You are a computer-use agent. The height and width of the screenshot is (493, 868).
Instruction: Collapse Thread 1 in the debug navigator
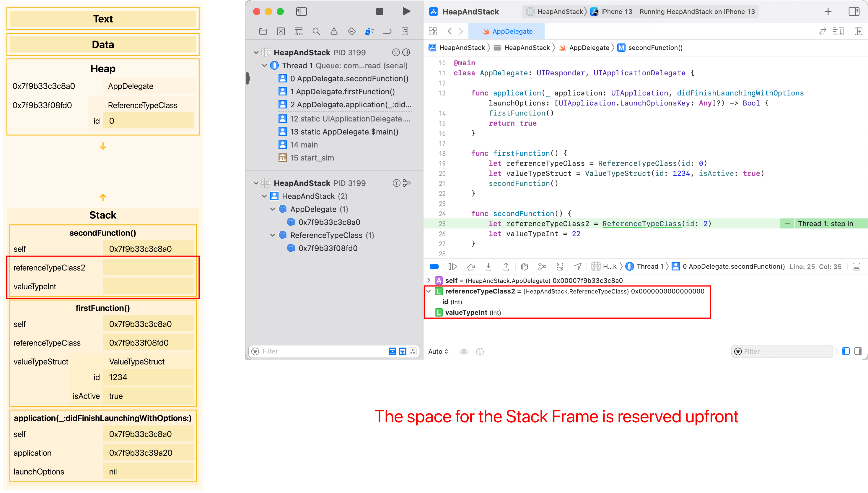coord(265,65)
